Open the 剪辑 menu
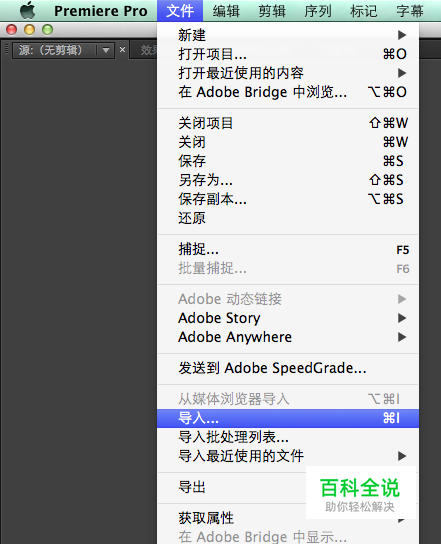 (272, 11)
